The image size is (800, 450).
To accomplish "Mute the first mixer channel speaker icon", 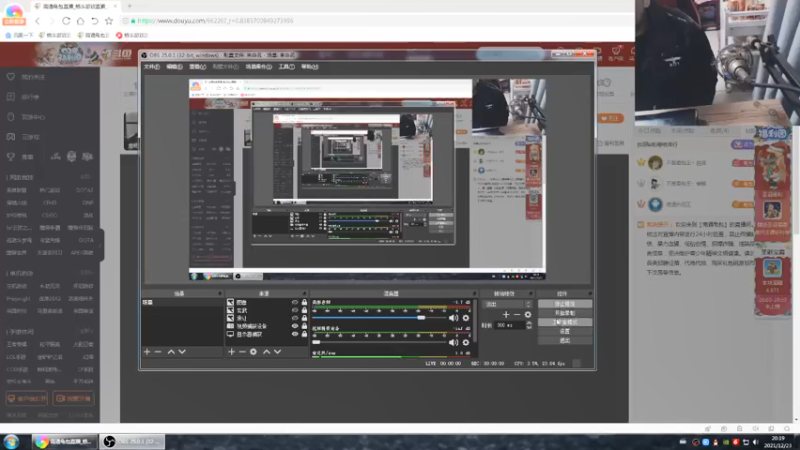I will pos(453,318).
